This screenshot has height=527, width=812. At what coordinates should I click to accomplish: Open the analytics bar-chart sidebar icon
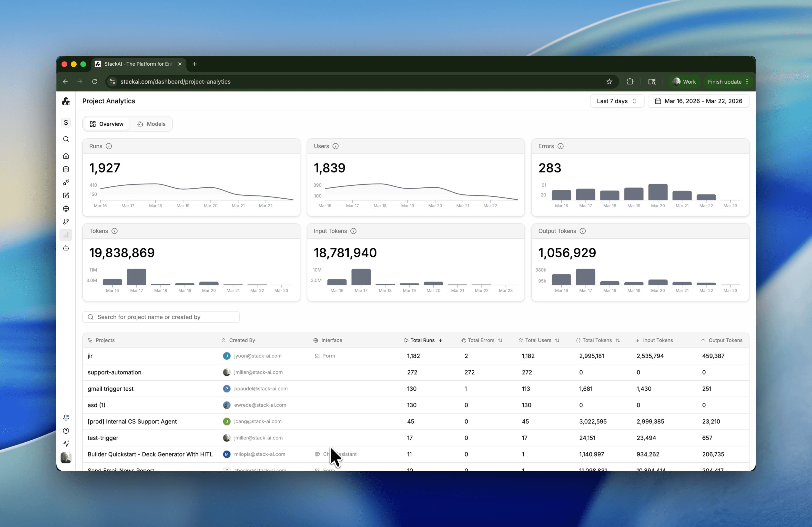point(66,235)
